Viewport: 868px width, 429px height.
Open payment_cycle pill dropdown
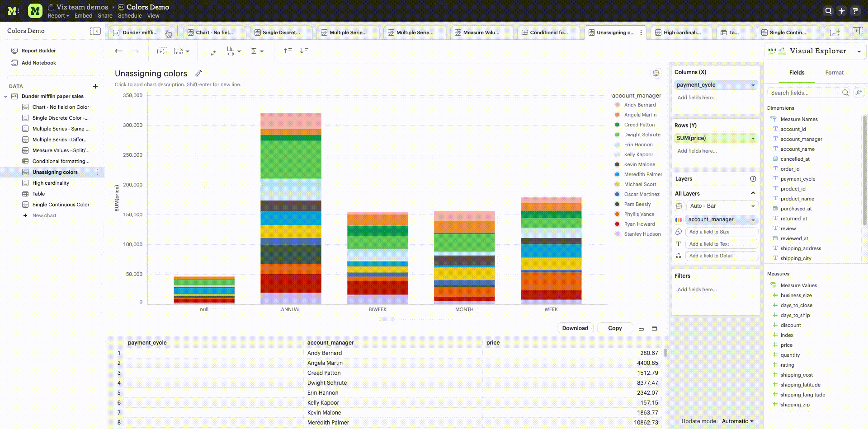pos(753,85)
